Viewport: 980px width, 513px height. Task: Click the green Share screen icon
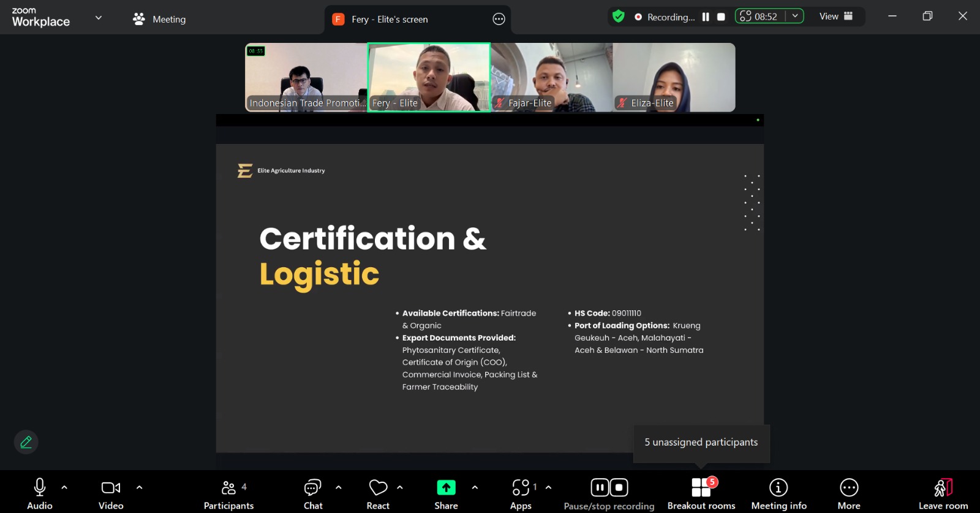[446, 488]
